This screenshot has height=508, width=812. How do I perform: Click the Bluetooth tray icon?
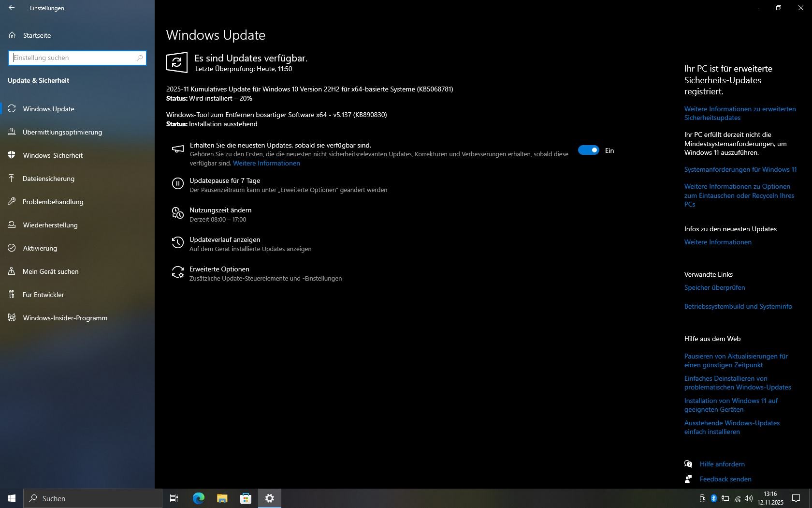click(714, 498)
